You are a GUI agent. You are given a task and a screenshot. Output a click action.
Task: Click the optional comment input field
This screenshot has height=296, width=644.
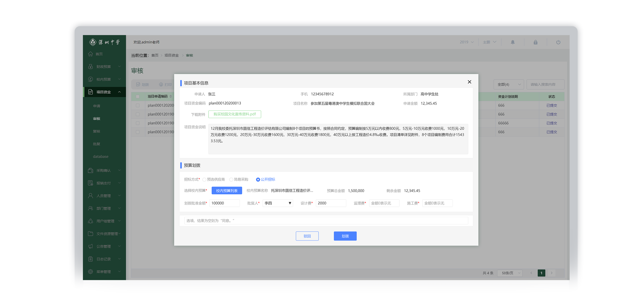[326, 221]
